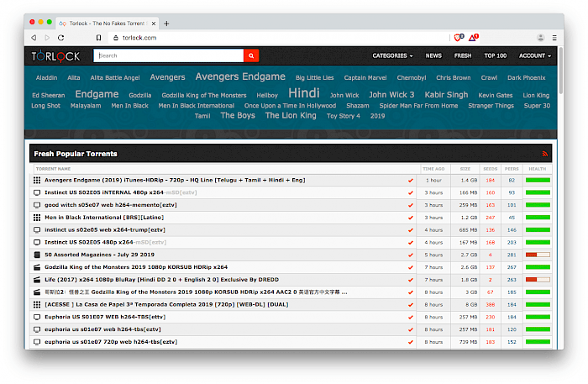Viewport: 588px width, 384px height.
Task: Open the RSS feed icon for Fresh Popular Torrents
Action: click(x=545, y=154)
